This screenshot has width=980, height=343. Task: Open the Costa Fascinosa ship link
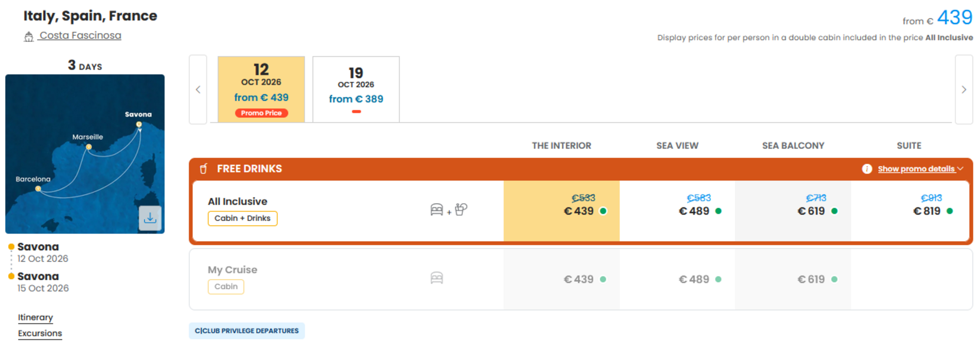[x=80, y=36]
